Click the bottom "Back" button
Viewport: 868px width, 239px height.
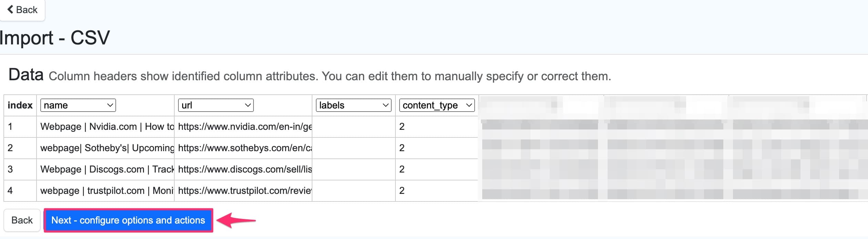click(x=22, y=220)
